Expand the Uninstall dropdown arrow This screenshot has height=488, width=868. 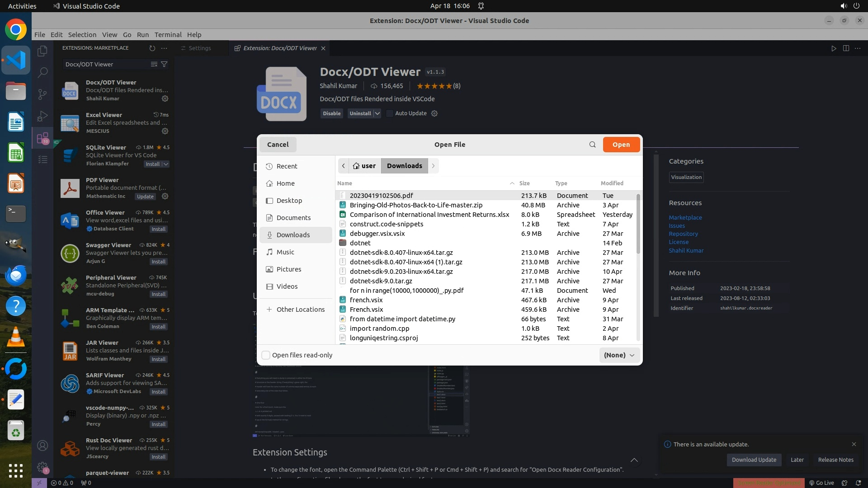point(377,113)
